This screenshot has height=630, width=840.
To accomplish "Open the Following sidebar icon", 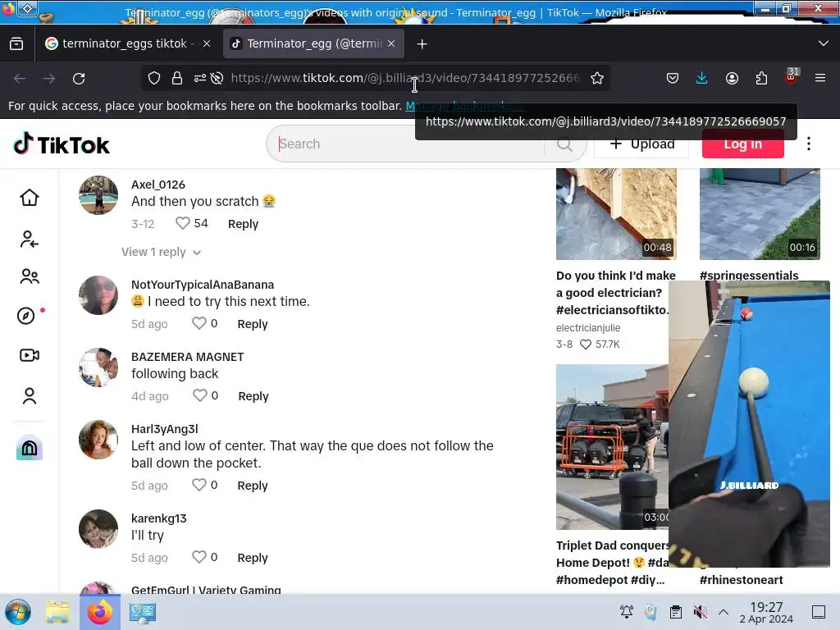I will [29, 239].
